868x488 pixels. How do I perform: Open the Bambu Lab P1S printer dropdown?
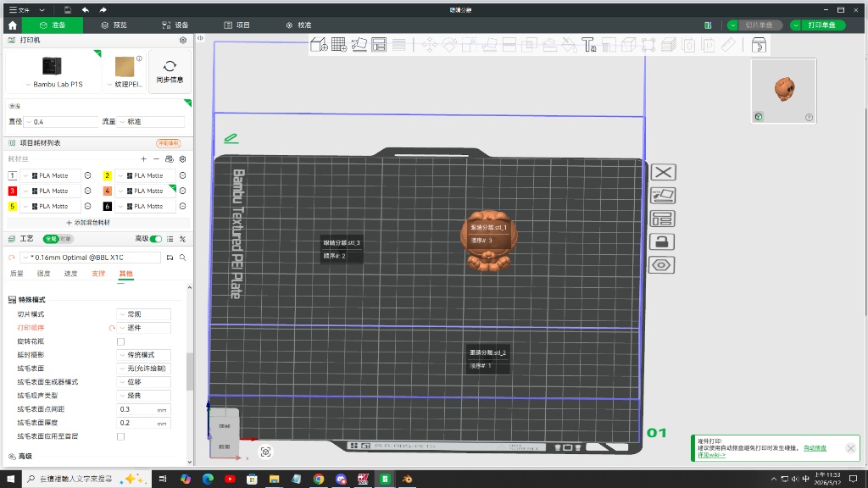(53, 85)
